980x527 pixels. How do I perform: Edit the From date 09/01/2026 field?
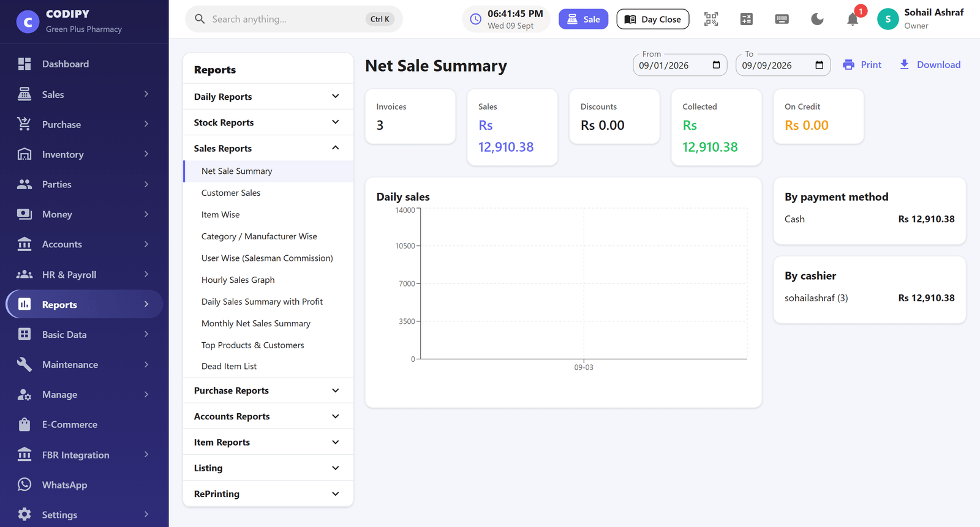point(680,65)
